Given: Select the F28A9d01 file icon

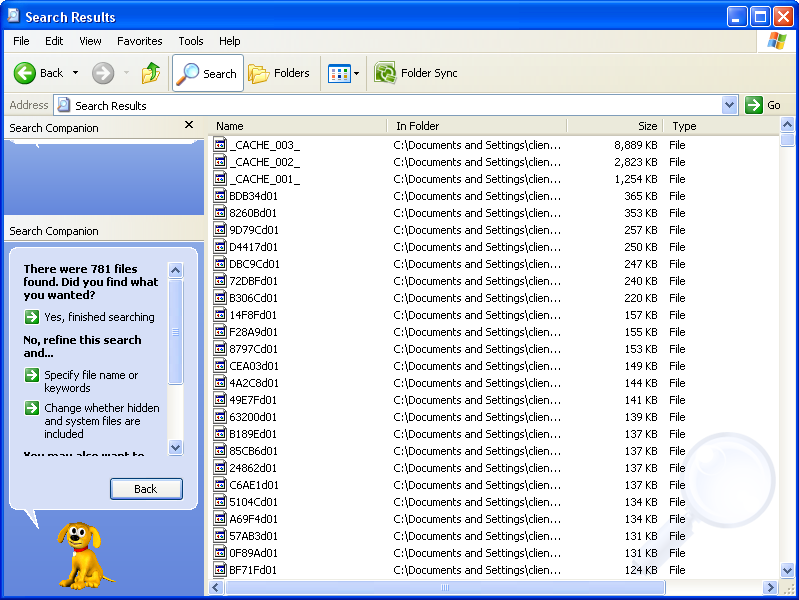Looking at the screenshot, I should [x=220, y=332].
